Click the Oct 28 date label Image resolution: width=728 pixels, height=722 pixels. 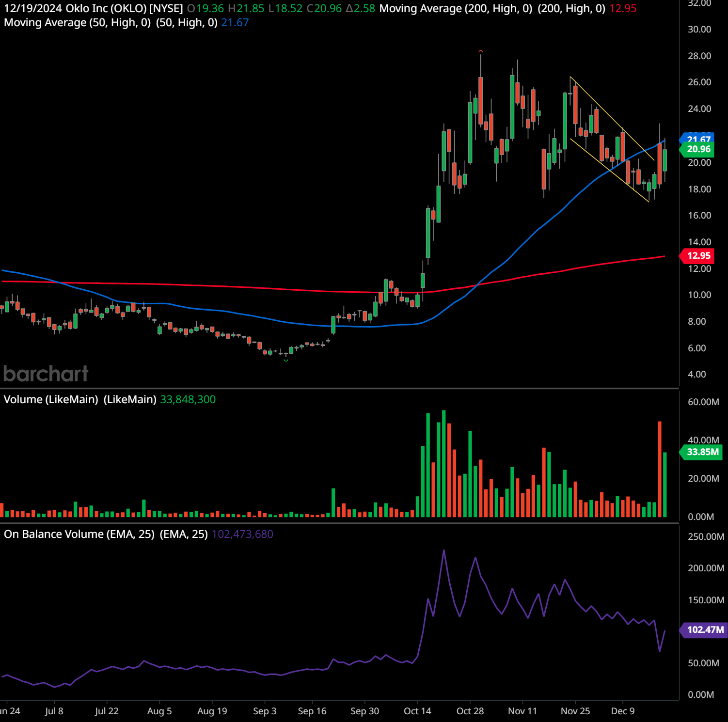point(470,711)
